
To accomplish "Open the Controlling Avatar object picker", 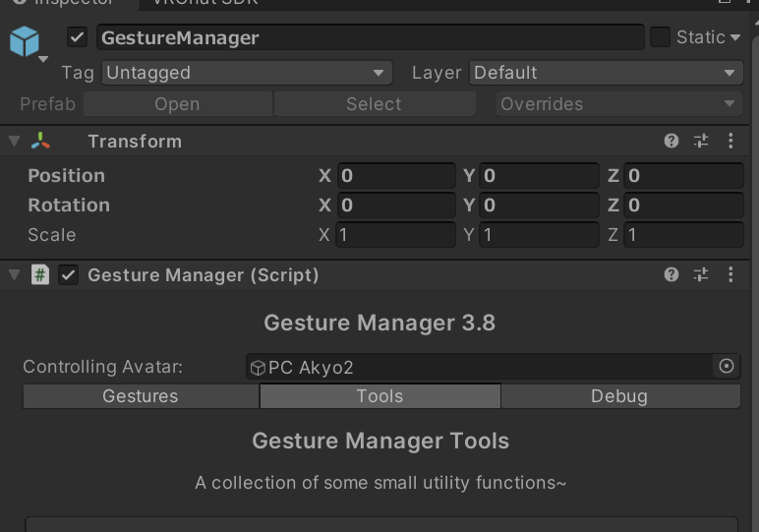I will [727, 366].
